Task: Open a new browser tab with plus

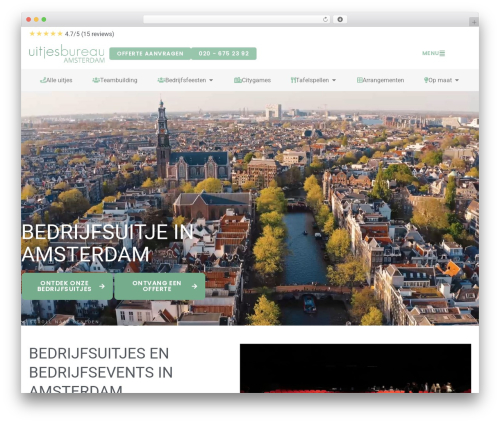Action: point(474,22)
